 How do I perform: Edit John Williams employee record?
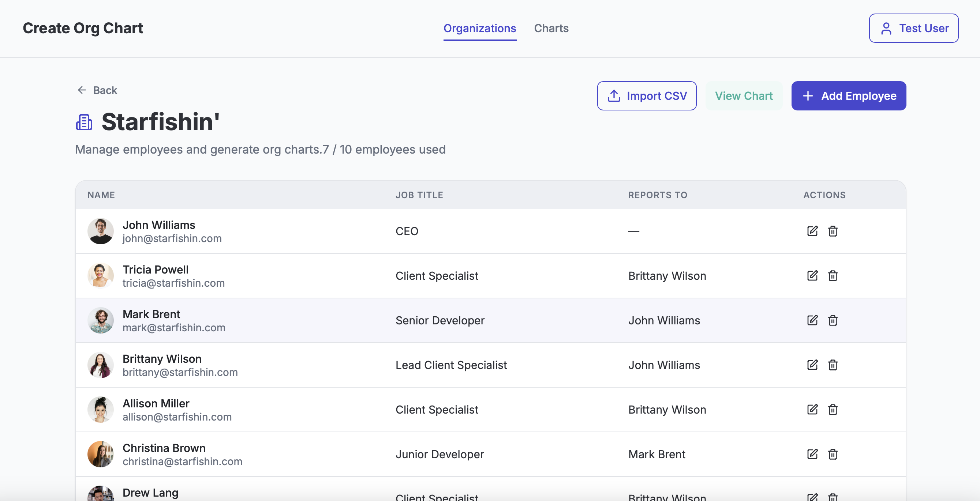812,231
